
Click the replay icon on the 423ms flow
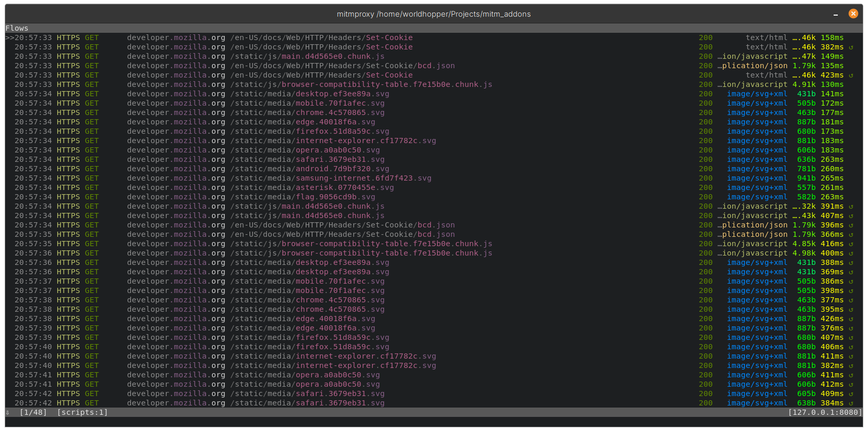point(851,75)
